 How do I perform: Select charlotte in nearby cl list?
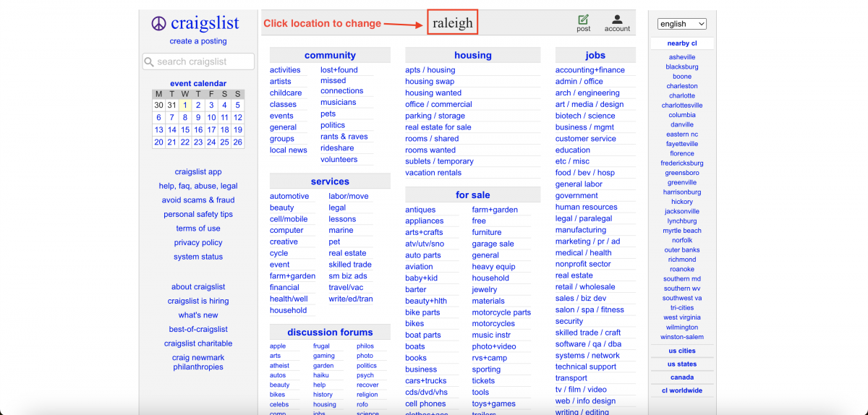681,95
